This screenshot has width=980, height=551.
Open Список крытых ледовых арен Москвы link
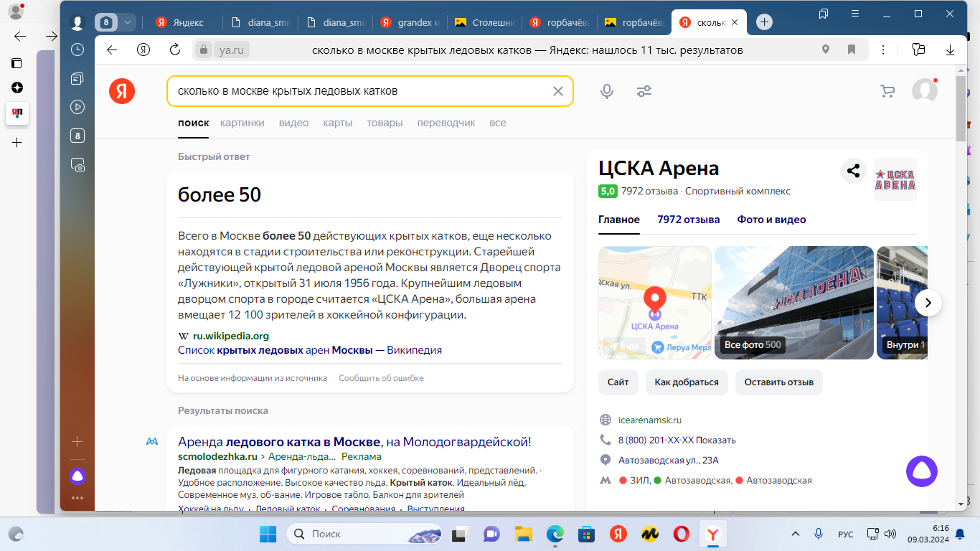[310, 350]
